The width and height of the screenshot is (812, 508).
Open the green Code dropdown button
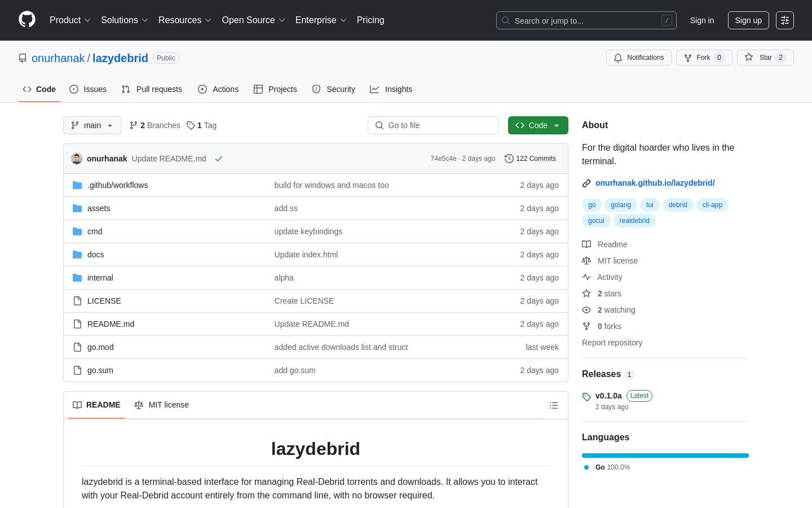[538, 125]
